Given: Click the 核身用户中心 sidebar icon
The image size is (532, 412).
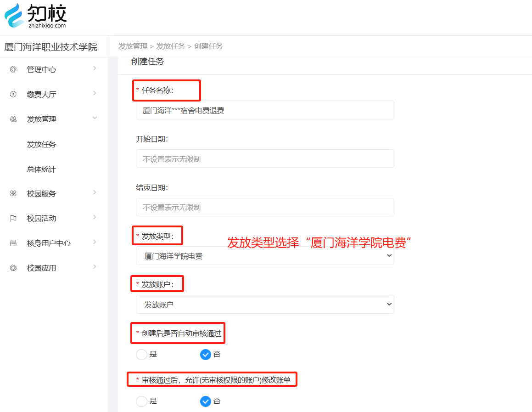Looking at the screenshot, I should coord(13,243).
